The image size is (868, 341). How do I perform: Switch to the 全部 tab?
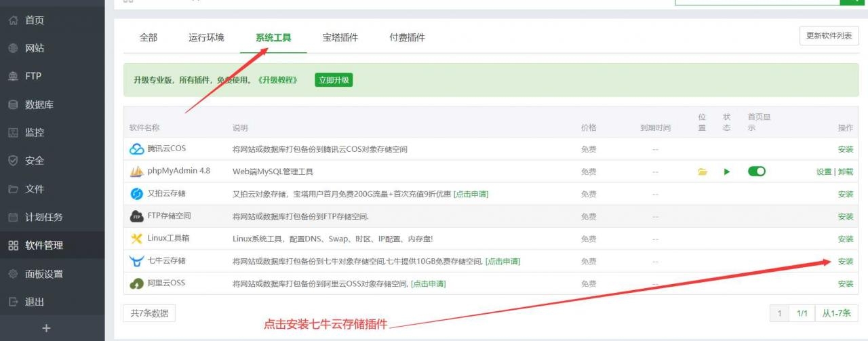pyautogui.click(x=149, y=38)
